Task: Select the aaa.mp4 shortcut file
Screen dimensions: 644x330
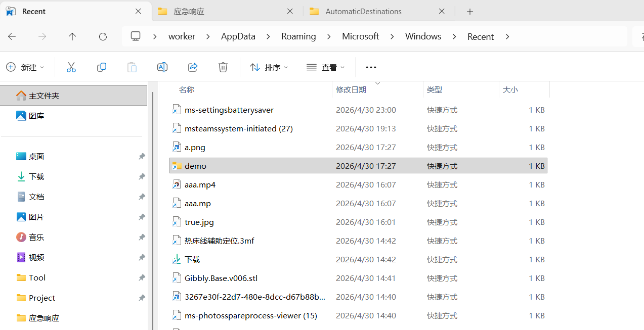Action: pyautogui.click(x=200, y=185)
